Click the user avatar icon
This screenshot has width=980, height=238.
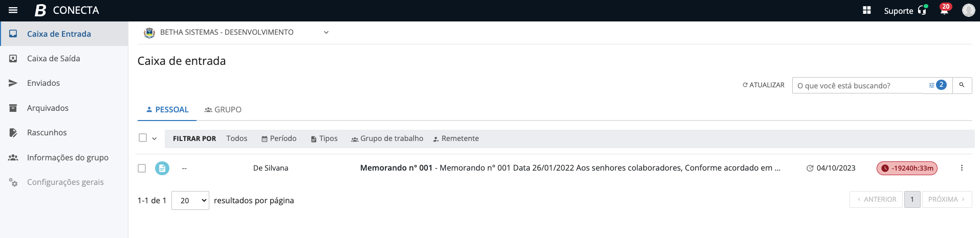tap(968, 10)
